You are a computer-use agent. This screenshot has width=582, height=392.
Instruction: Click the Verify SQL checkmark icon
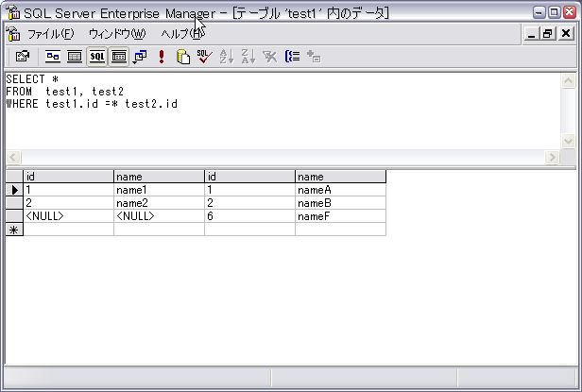(x=204, y=57)
